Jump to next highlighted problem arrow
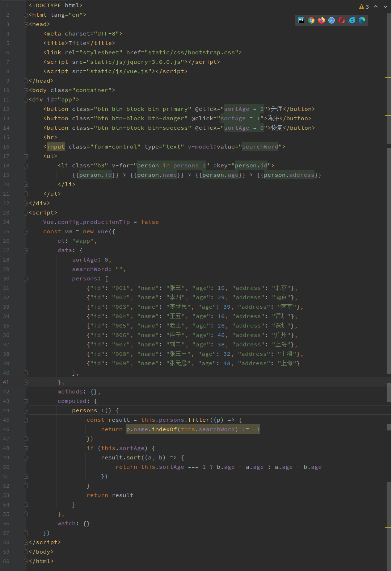The image size is (392, 571). pyautogui.click(x=385, y=7)
